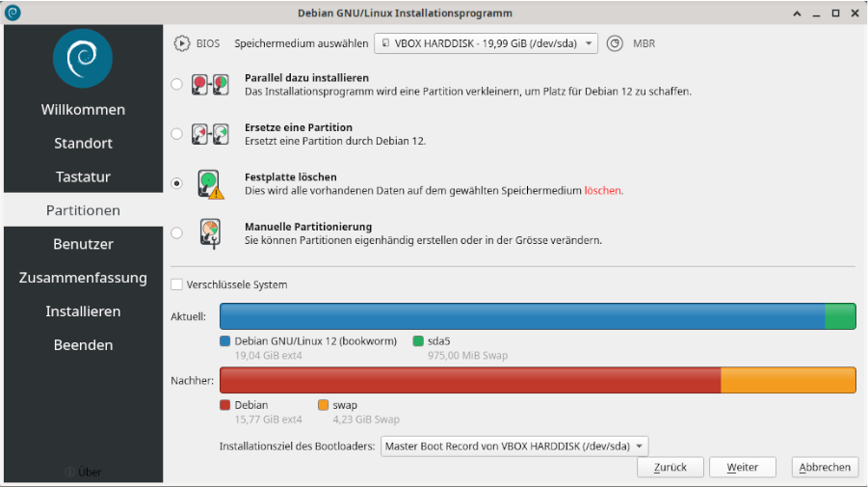
Task: Click the 'sda5' partition legend label
Action: pos(439,340)
